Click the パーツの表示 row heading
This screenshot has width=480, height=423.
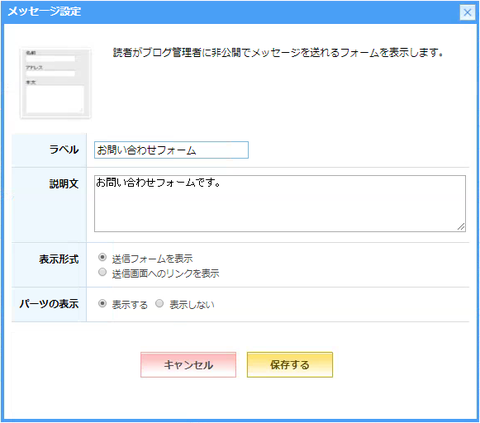coord(49,304)
